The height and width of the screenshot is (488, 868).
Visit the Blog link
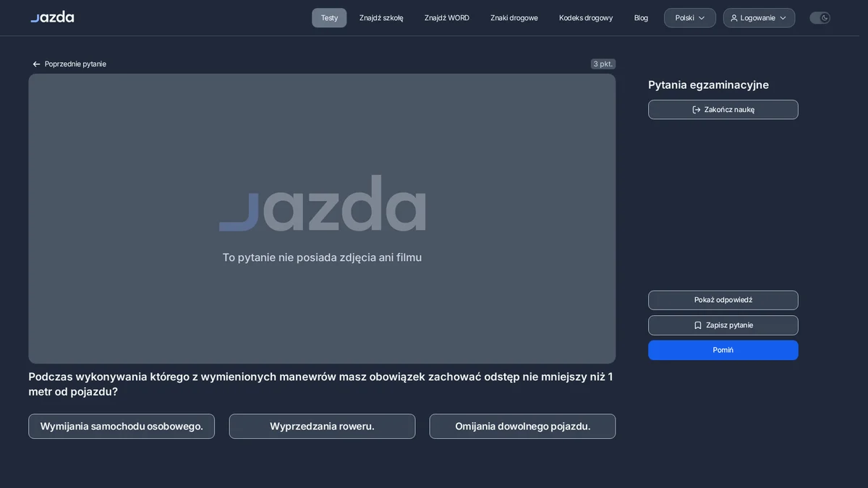coord(641,18)
